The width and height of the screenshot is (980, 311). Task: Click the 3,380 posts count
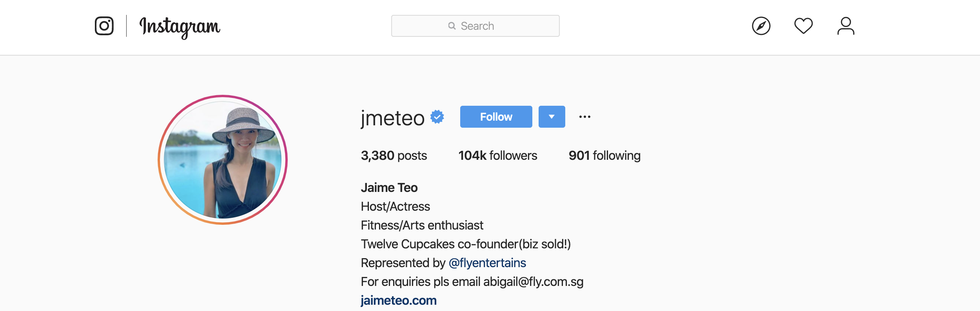pos(394,155)
